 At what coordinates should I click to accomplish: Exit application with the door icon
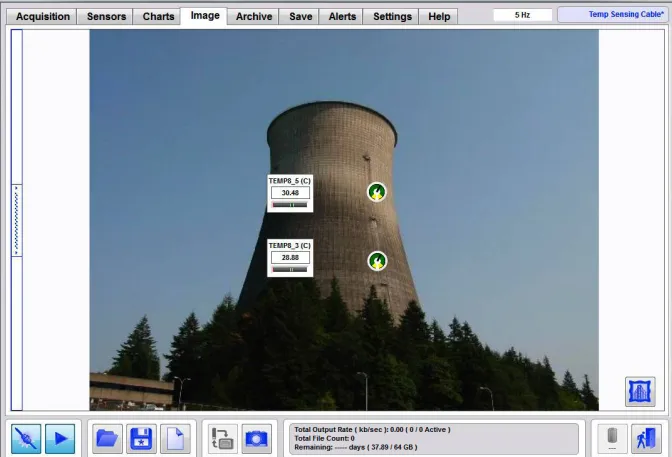pyautogui.click(x=646, y=439)
